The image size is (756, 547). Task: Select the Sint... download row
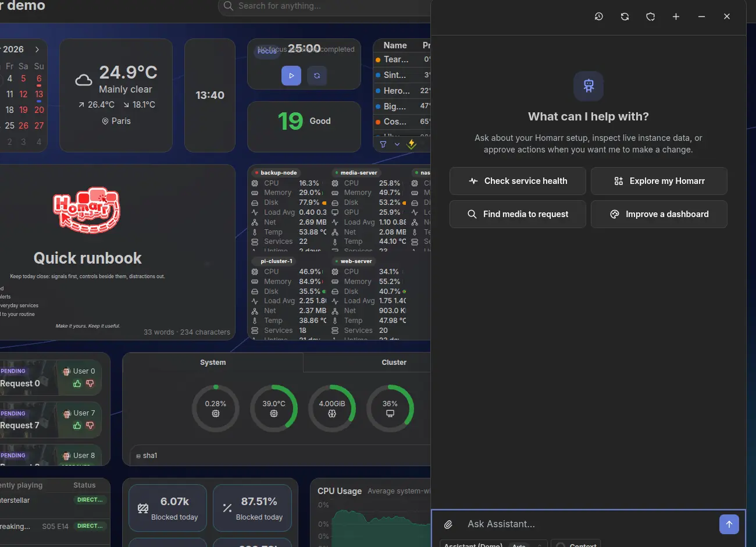pos(402,75)
